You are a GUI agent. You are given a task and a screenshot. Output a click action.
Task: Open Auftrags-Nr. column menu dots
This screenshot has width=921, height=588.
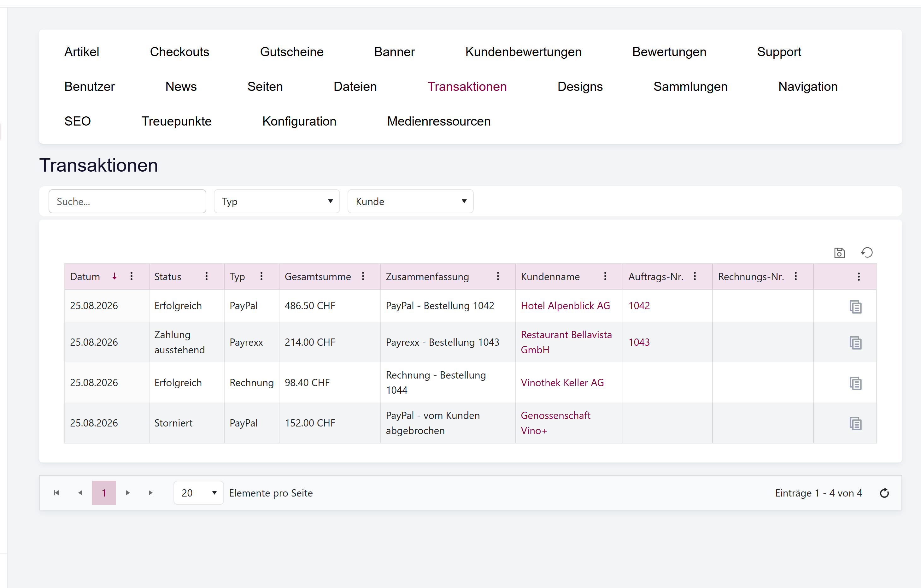(x=695, y=276)
